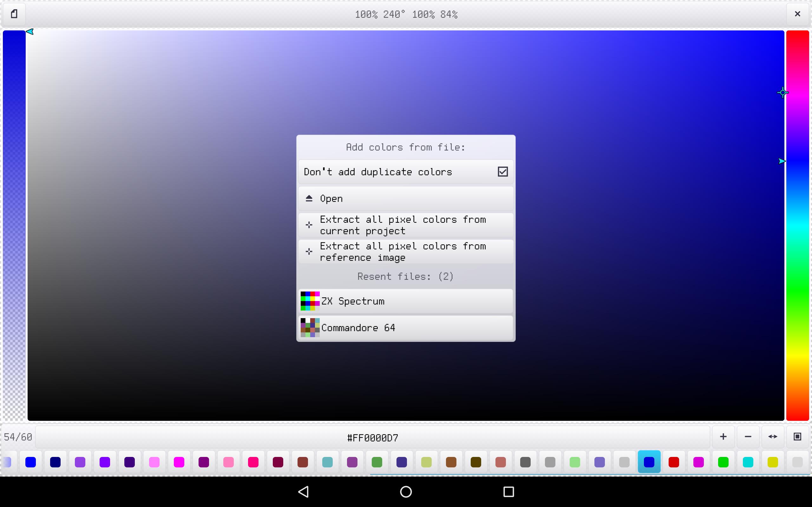Close the color picker with X
This screenshot has width=812, height=507.
[798, 14]
